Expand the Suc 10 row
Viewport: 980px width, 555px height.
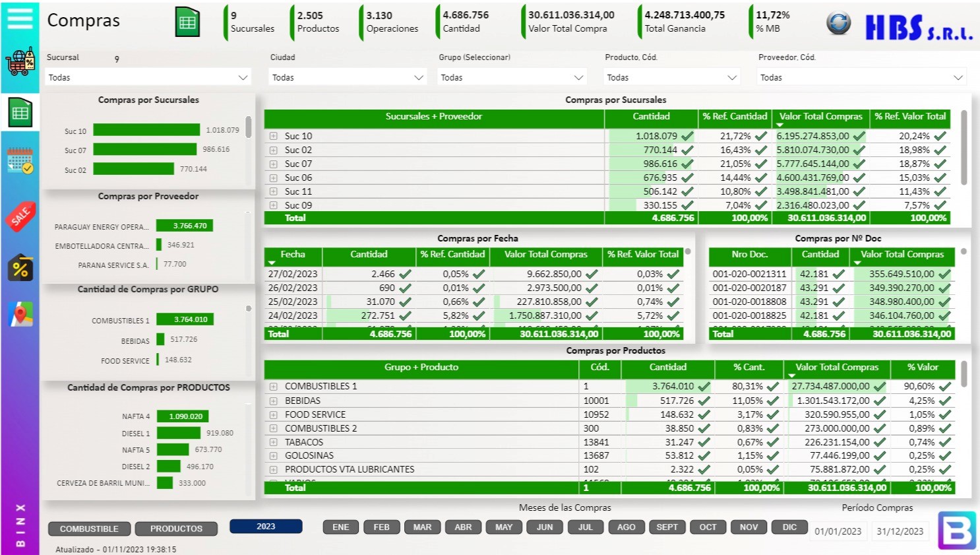[x=273, y=136]
